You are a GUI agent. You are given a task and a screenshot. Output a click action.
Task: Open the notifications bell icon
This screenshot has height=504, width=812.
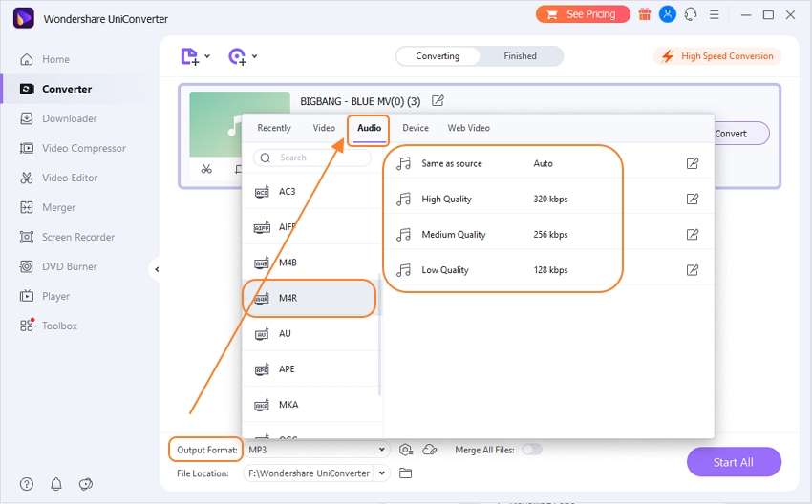(56, 484)
